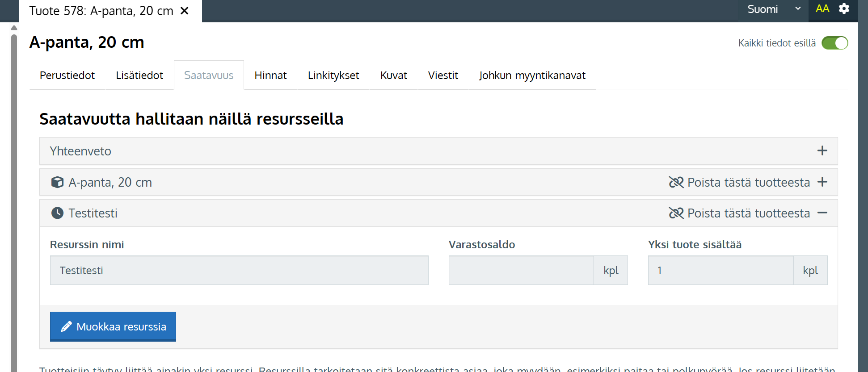868x372 pixels.
Task: Click Poista tästä tuotteesta for A-panta resource
Action: [749, 182]
